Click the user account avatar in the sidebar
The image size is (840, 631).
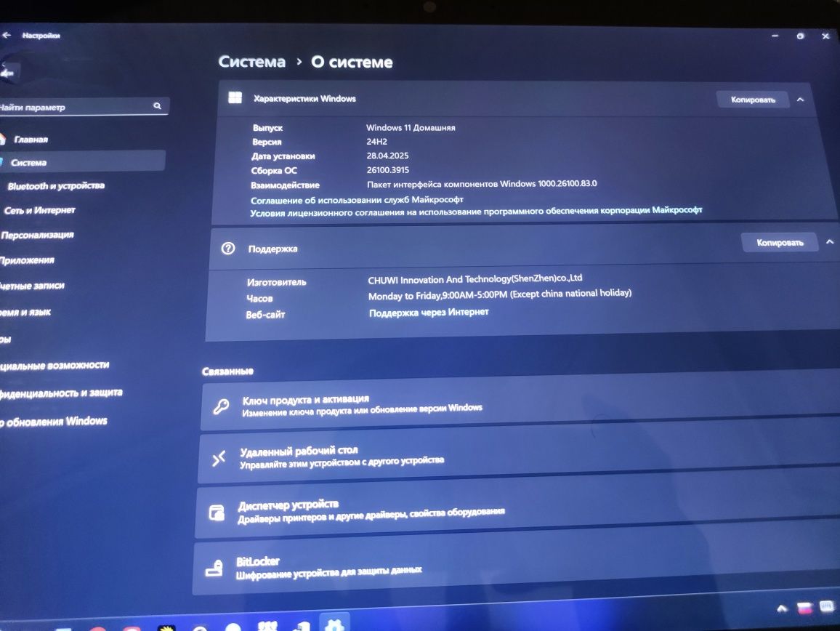[9, 73]
